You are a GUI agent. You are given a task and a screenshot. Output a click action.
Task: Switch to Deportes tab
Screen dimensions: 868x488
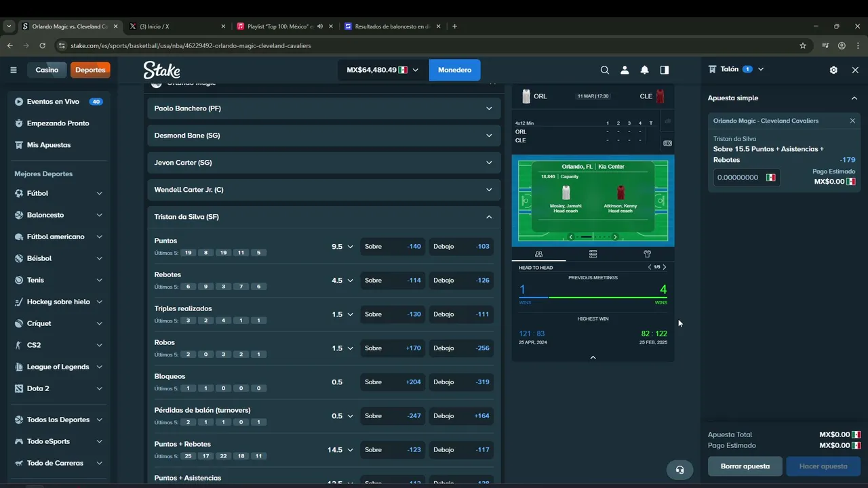[90, 70]
